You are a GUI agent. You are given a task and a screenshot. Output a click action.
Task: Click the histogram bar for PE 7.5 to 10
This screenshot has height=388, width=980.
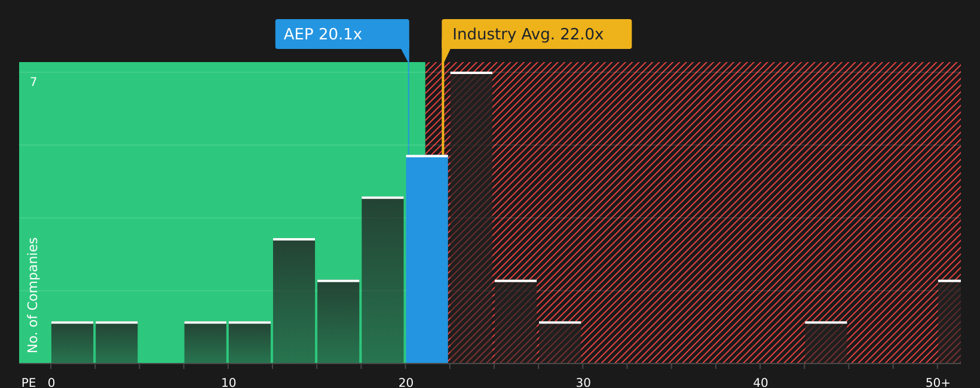coord(206,342)
